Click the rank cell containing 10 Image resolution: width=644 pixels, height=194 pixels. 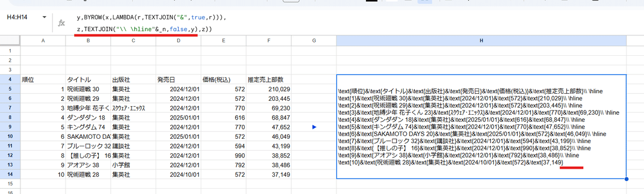point(43,175)
